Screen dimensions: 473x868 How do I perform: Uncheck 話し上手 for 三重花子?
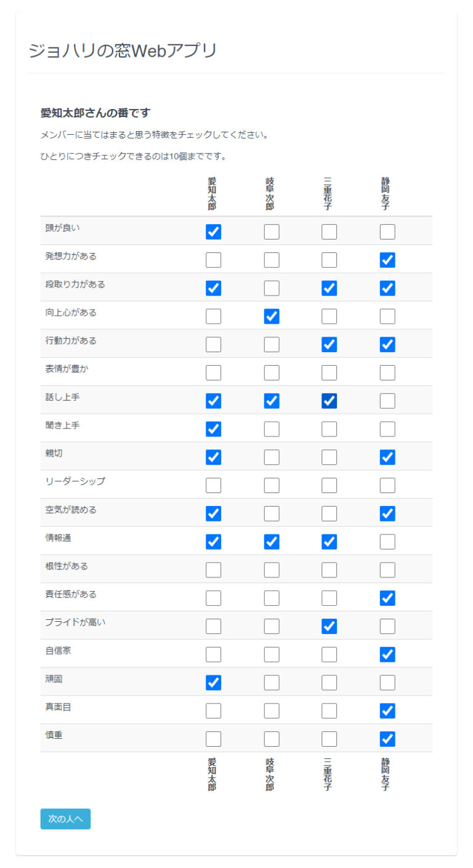[329, 401]
